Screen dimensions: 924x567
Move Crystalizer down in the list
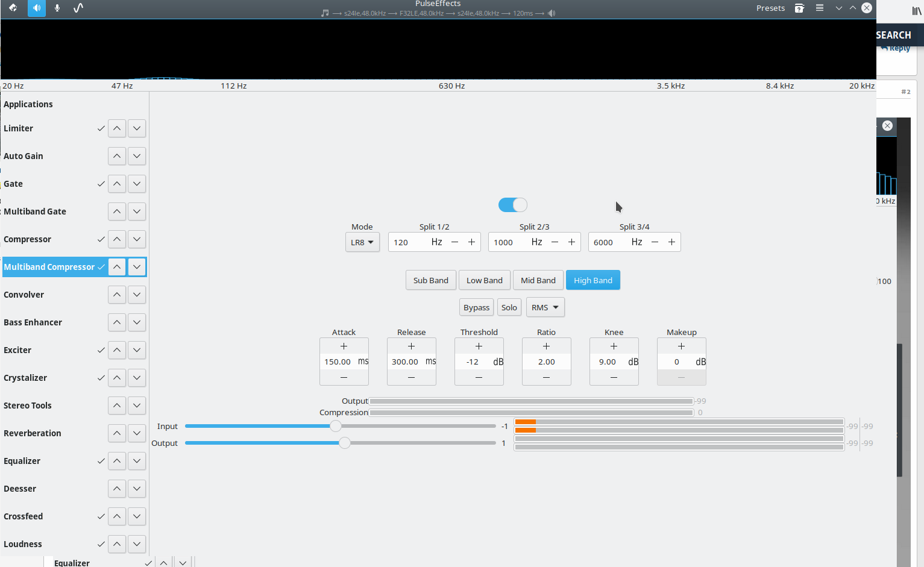(x=137, y=378)
